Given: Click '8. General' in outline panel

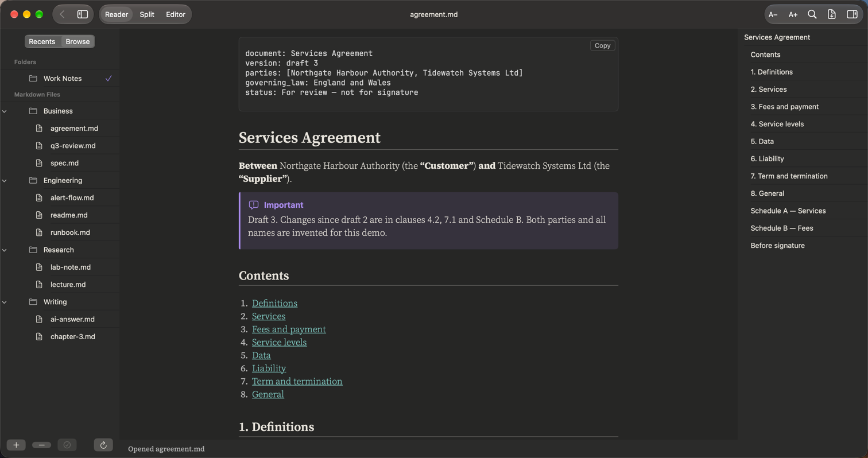Looking at the screenshot, I should (767, 193).
